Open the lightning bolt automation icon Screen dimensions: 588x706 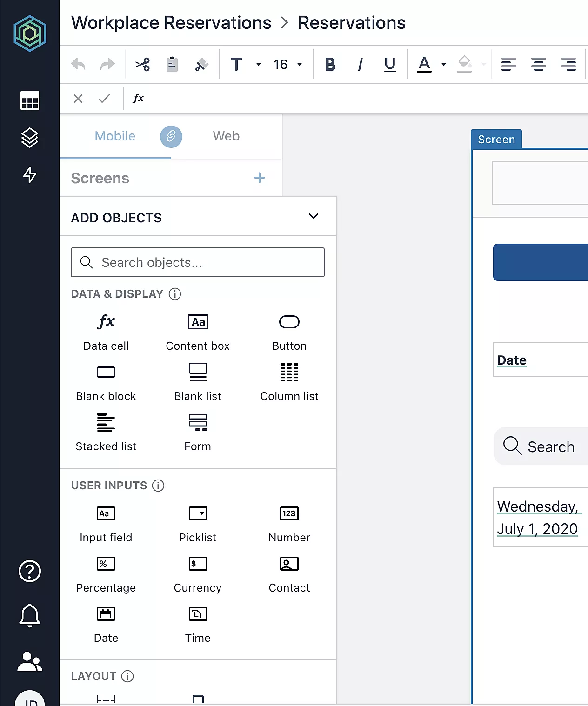[30, 175]
